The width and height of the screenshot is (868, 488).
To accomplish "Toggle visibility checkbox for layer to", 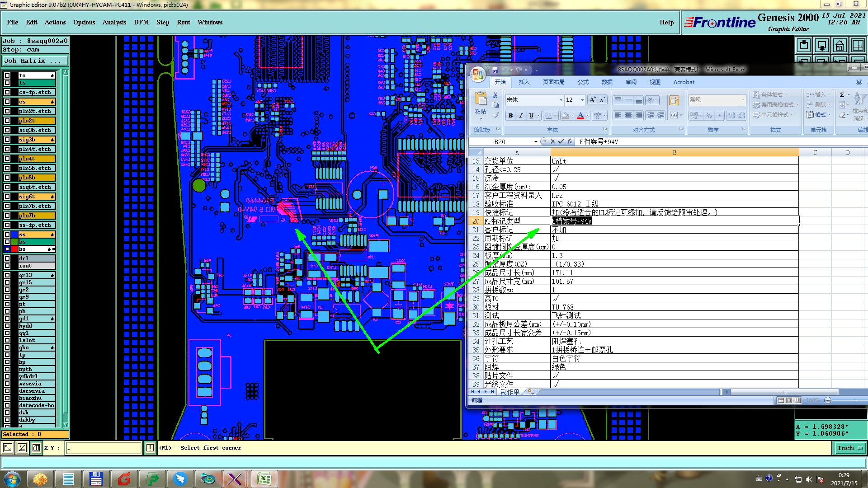I will point(7,75).
